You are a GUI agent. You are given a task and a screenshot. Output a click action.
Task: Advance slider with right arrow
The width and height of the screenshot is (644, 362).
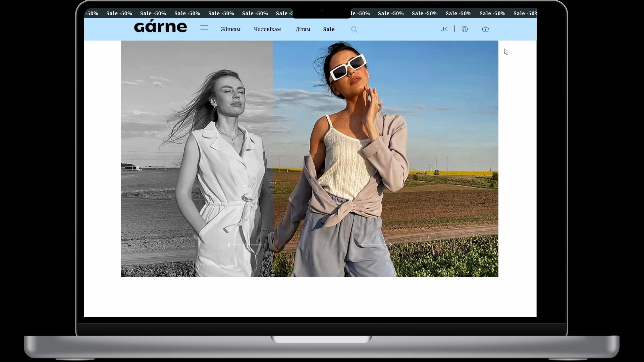[374, 245]
